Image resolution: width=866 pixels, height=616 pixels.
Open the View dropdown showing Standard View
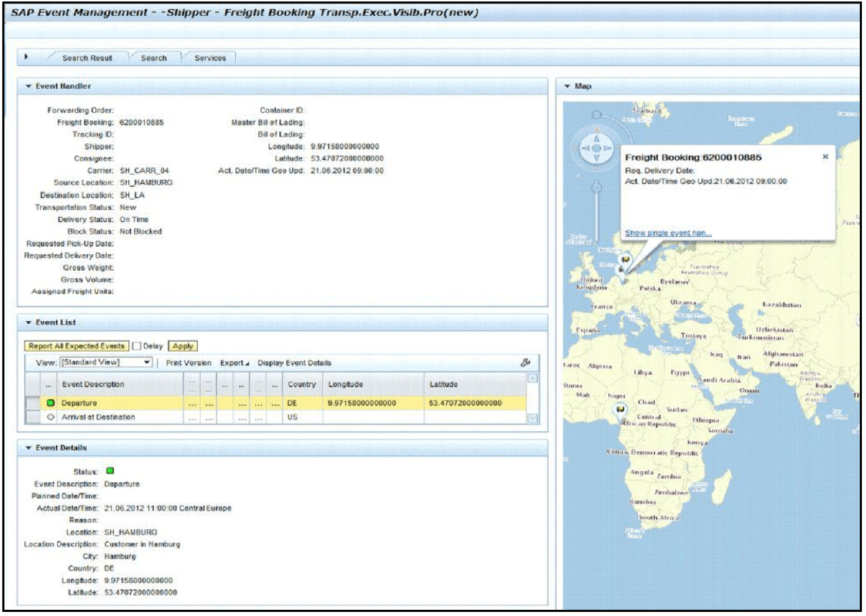(106, 362)
